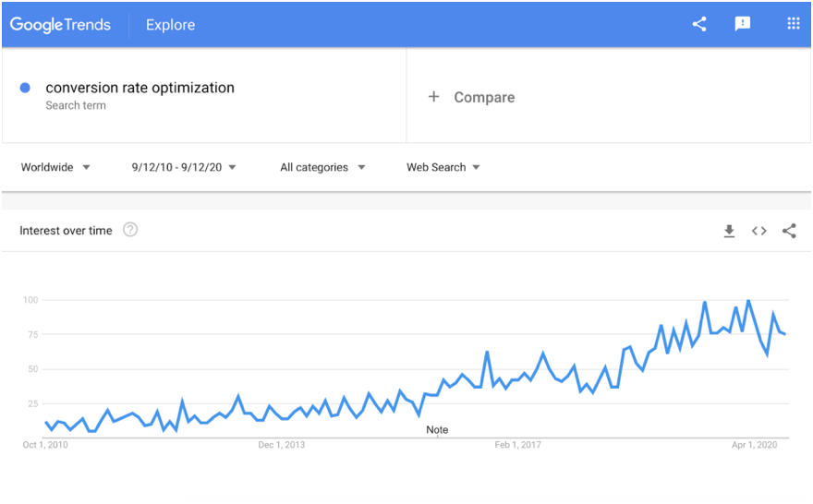813x504 pixels.
Task: Click the blue search term color dot
Action: pos(25,88)
